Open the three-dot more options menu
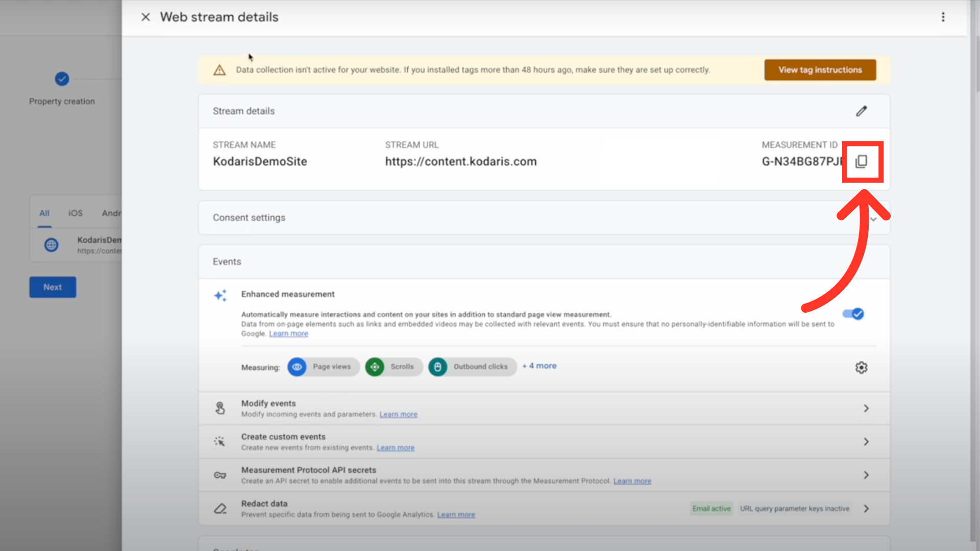980x551 pixels. point(943,17)
